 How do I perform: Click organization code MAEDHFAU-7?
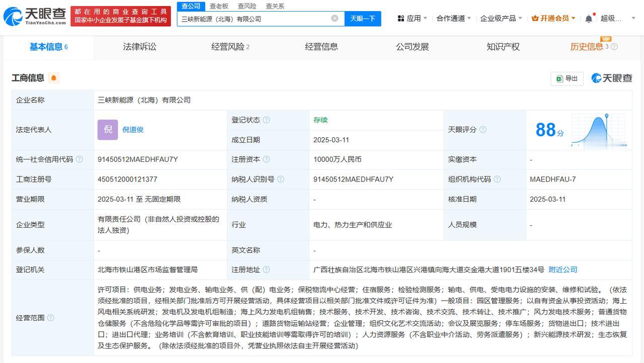pos(553,179)
